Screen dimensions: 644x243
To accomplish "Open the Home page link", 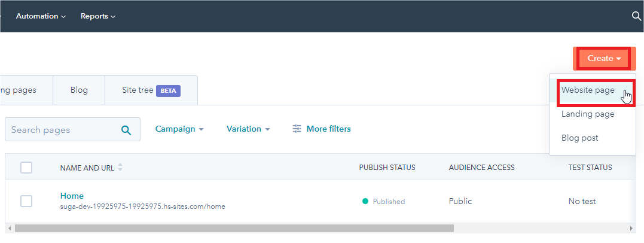I will click(x=72, y=196).
